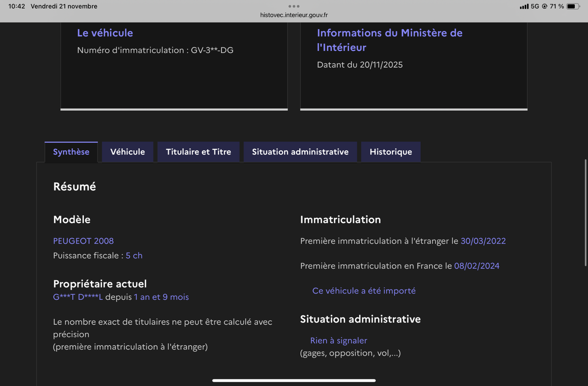Click the 08/02/2024 France registration date
Screen dimensions: 588x386
pos(477,266)
